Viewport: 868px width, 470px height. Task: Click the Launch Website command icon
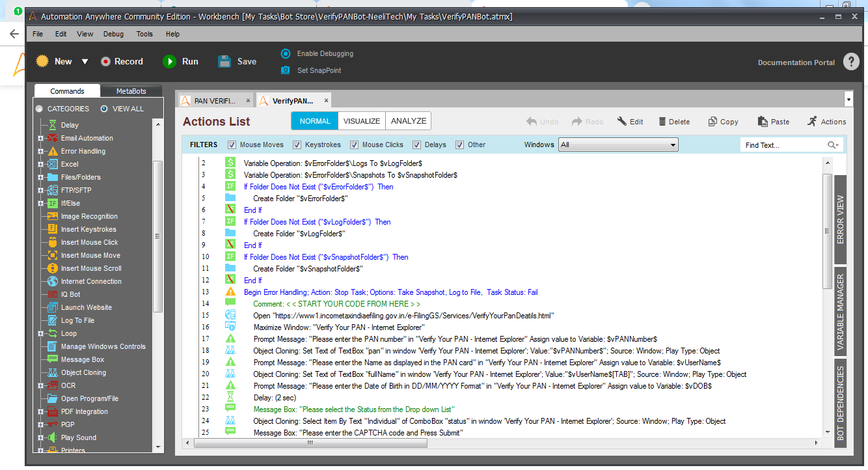(x=52, y=307)
